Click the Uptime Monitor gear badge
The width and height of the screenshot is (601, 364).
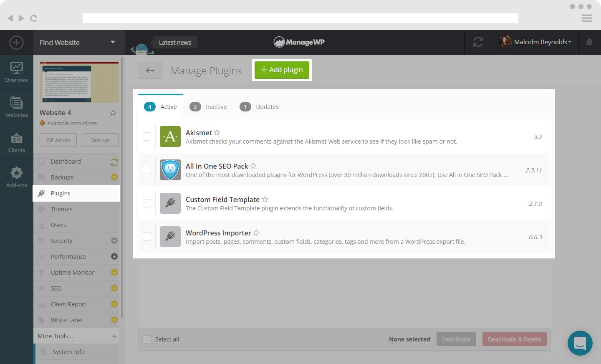pos(114,272)
